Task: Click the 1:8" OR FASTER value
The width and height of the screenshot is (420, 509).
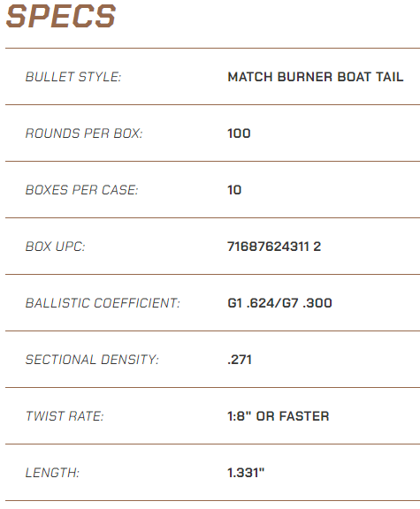Action: click(279, 416)
